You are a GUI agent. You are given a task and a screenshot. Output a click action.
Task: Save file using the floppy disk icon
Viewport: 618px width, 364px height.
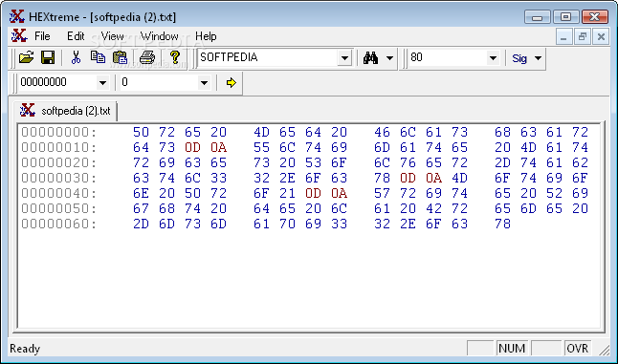48,58
